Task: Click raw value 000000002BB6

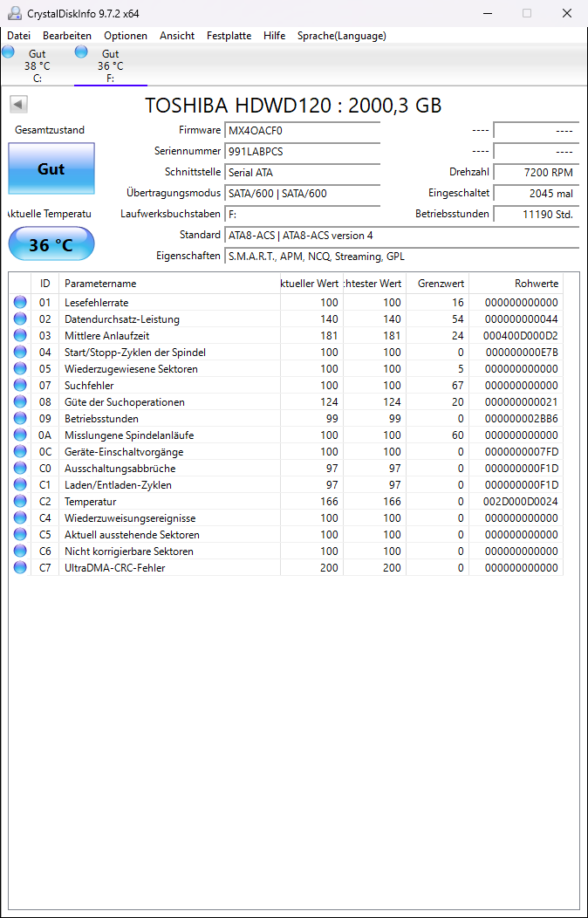Action: [520, 419]
